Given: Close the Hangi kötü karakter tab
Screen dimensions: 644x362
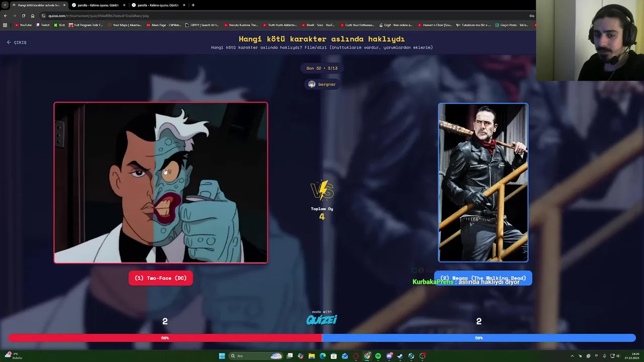Looking at the screenshot, I should pyautogui.click(x=64, y=5).
